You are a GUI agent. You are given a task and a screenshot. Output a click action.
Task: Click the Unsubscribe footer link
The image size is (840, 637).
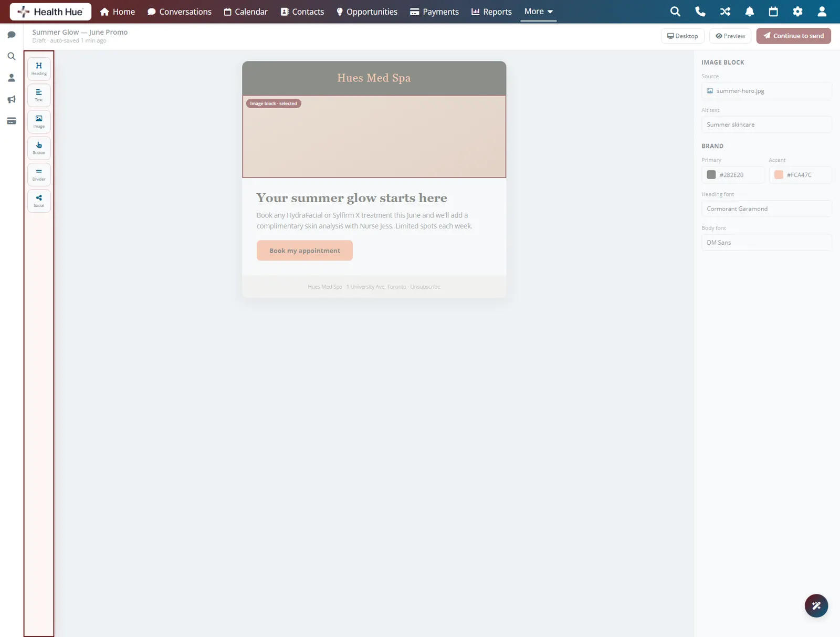[425, 287]
